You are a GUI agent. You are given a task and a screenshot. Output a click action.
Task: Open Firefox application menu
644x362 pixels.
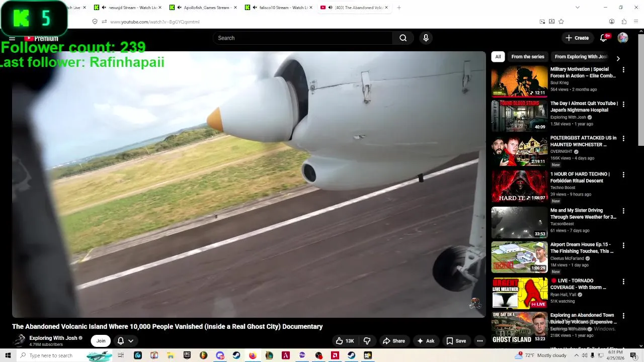point(636,22)
